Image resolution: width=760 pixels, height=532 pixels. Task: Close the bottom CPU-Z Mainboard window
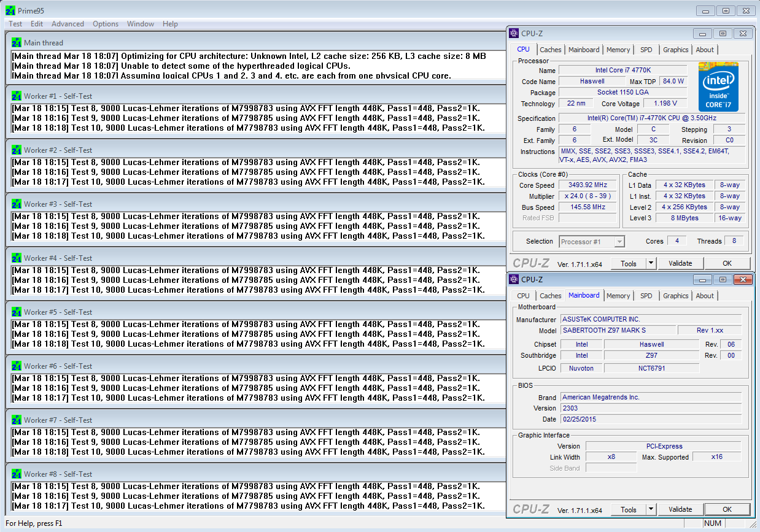[743, 280]
